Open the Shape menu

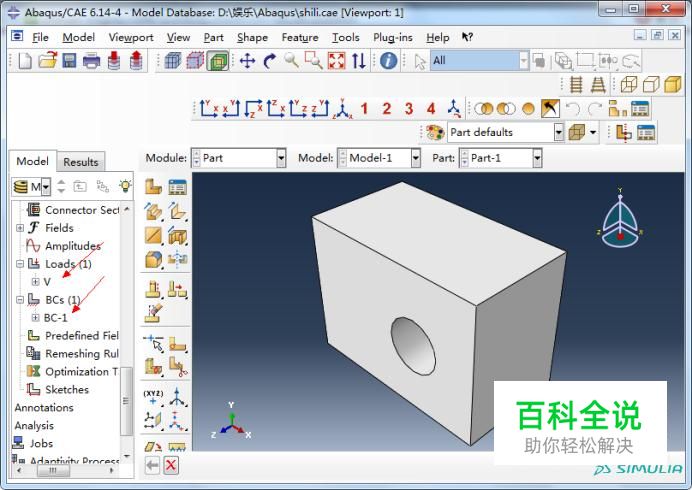coord(252,38)
